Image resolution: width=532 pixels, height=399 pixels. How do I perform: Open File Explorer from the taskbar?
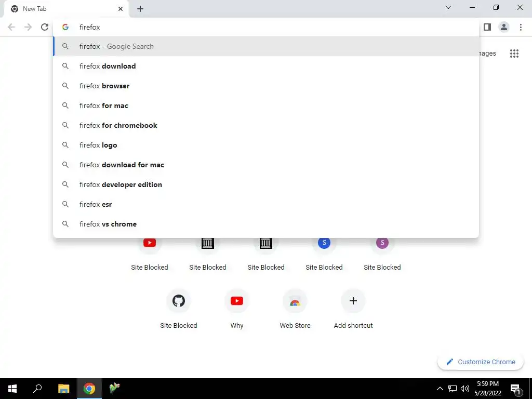(x=63, y=389)
